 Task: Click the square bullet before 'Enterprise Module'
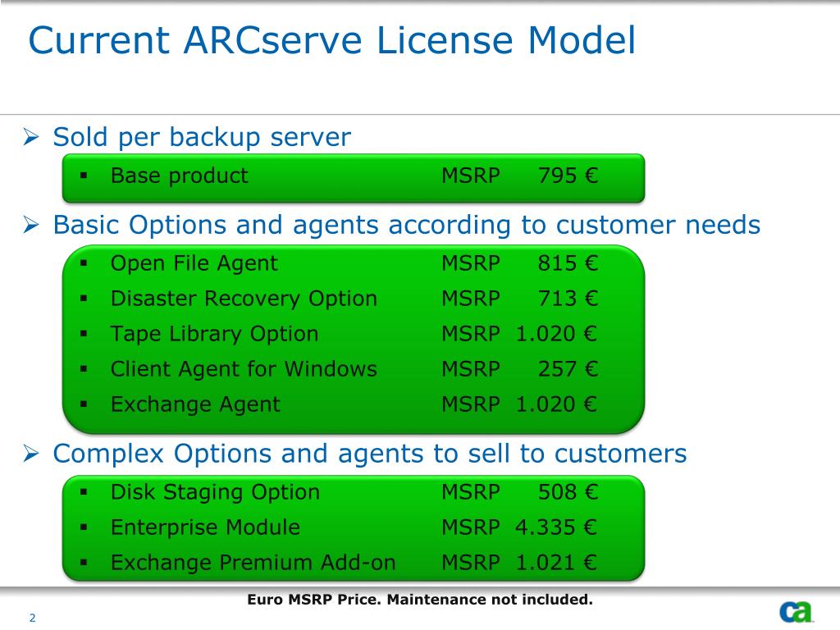click(x=83, y=527)
